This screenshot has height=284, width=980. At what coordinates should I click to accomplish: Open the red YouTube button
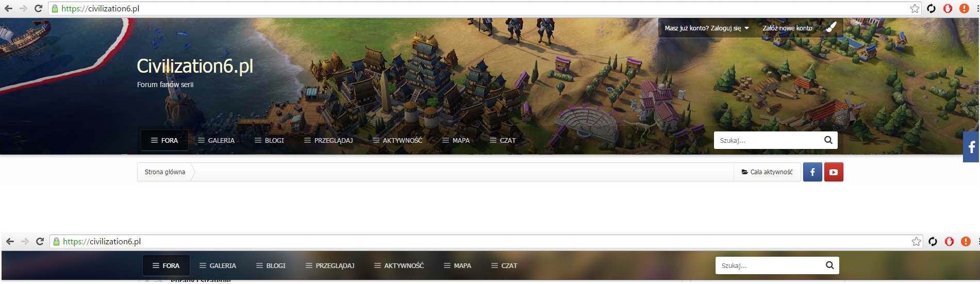(x=834, y=172)
